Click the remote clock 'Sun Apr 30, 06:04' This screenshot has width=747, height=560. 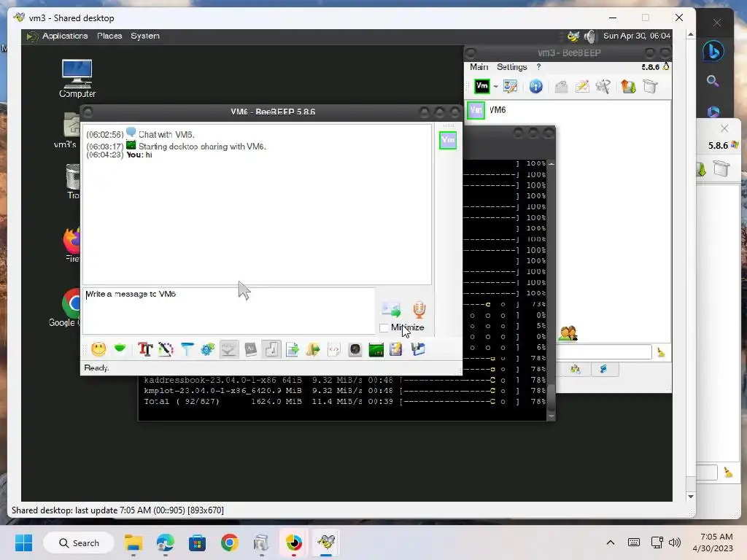pos(636,36)
